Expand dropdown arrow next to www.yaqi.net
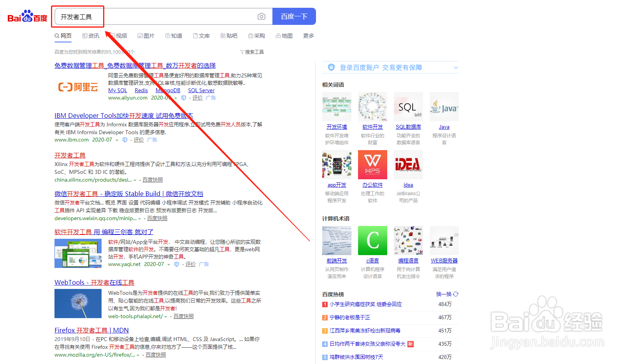639x364 pixels. point(169,264)
